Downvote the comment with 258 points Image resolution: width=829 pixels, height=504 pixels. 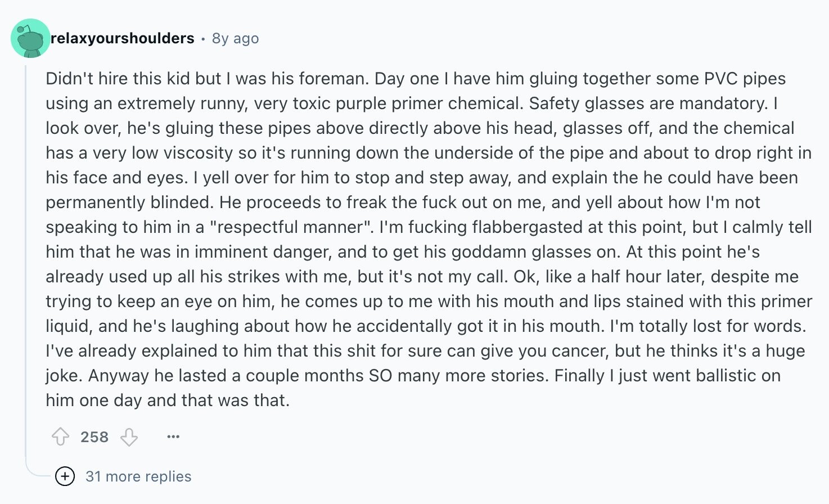129,436
